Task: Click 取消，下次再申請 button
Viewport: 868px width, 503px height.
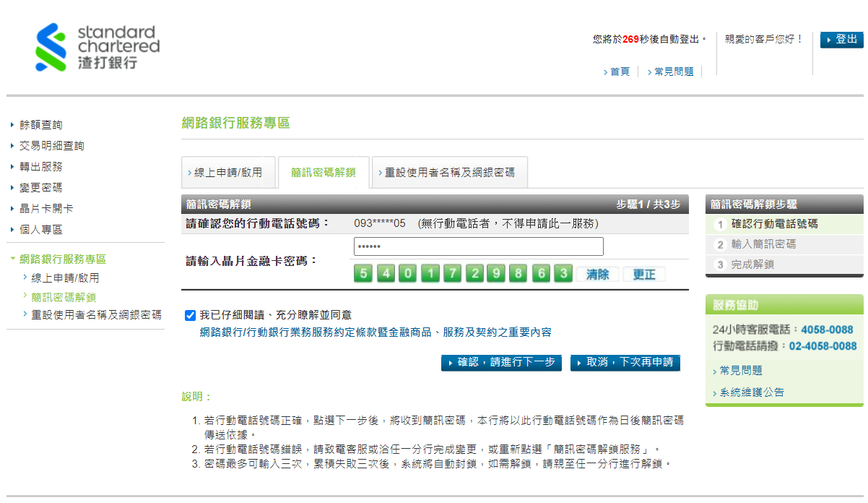Action: point(625,363)
